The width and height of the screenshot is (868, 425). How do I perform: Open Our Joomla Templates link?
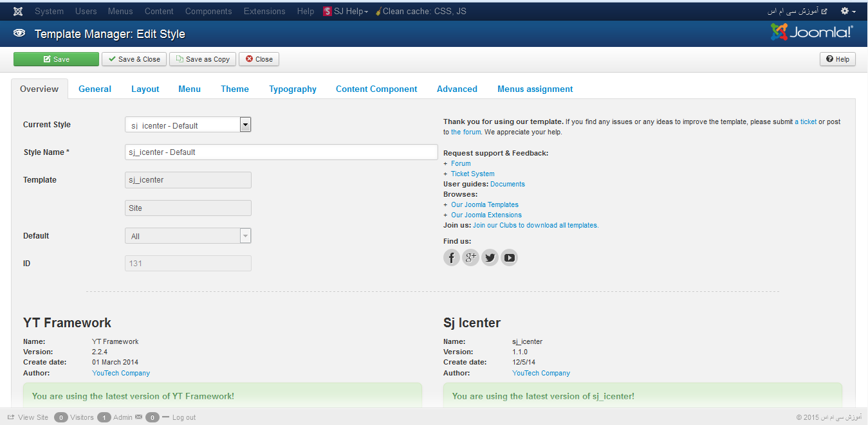click(485, 204)
